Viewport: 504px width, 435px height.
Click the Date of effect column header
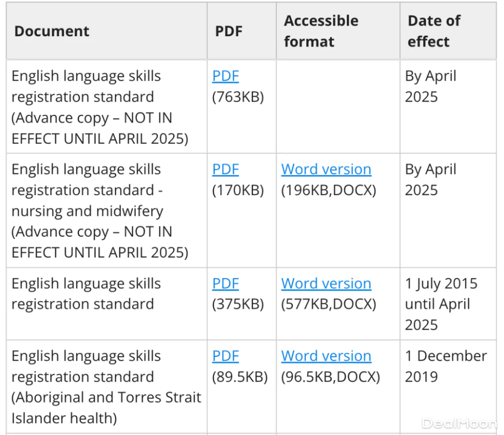click(434, 31)
